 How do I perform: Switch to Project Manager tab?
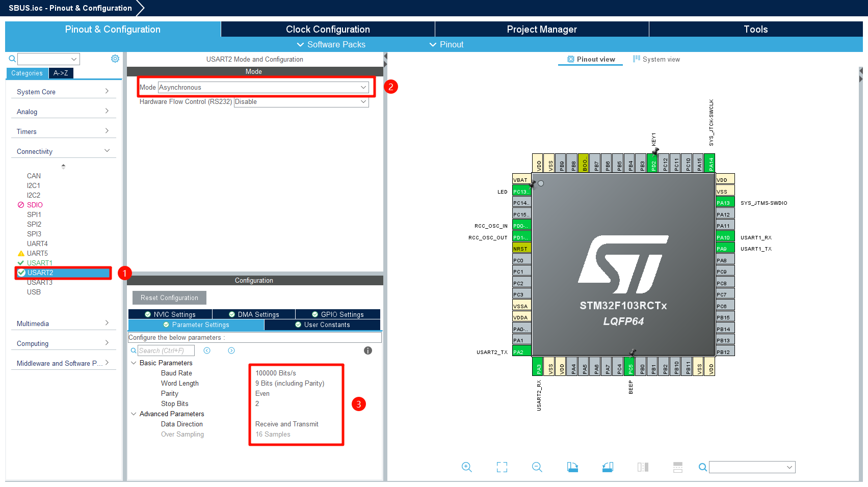[542, 29]
